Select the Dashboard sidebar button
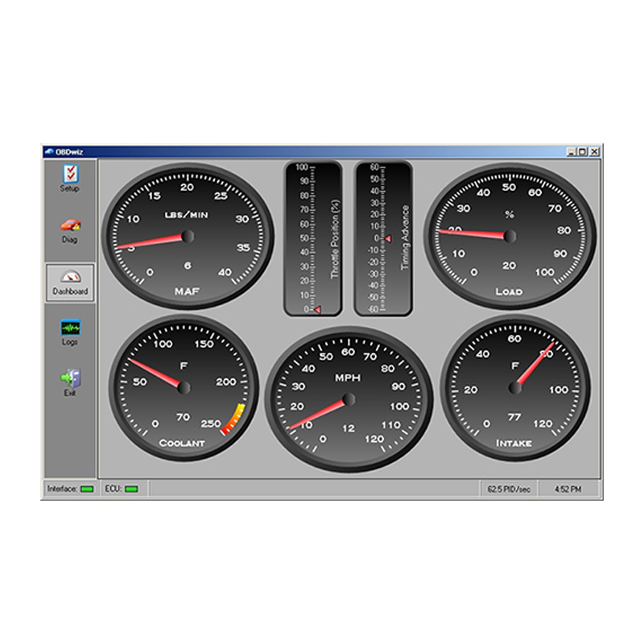Image resolution: width=644 pixels, height=644 pixels. click(x=70, y=283)
